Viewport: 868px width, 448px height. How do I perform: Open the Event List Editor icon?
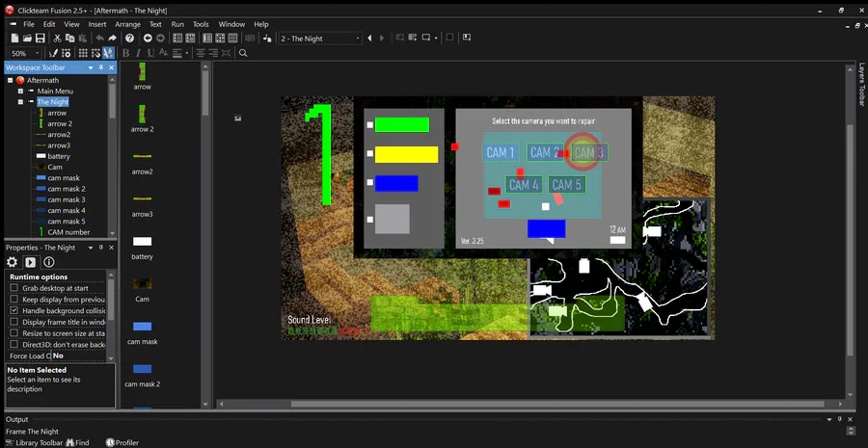pyautogui.click(x=220, y=39)
